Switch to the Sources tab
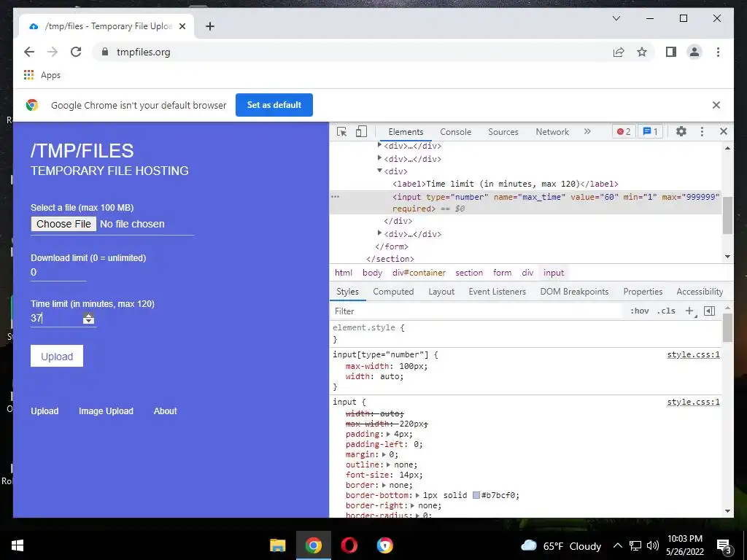 coord(503,132)
